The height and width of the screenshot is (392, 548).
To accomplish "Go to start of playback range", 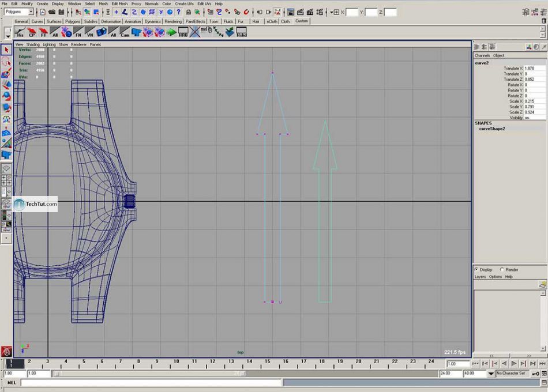I will [x=475, y=364].
